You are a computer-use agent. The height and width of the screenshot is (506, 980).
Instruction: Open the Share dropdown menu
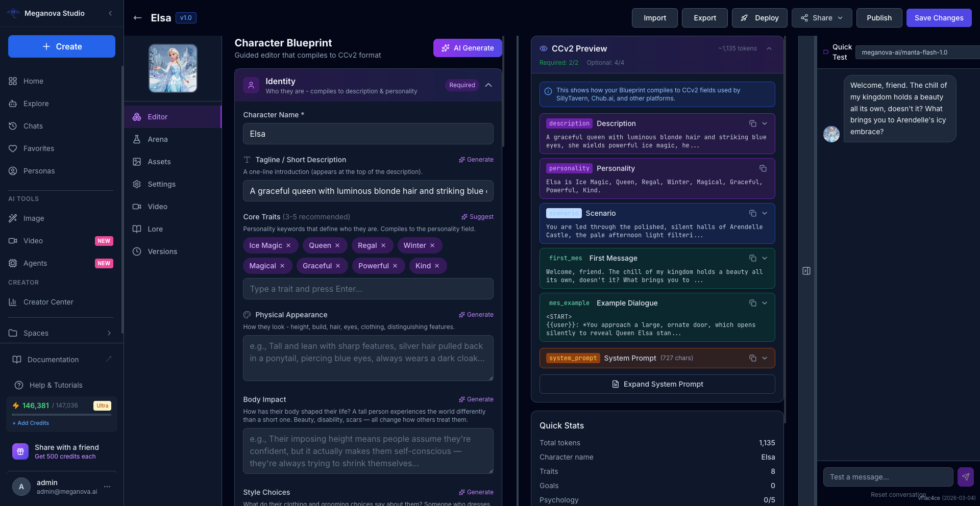(x=821, y=18)
